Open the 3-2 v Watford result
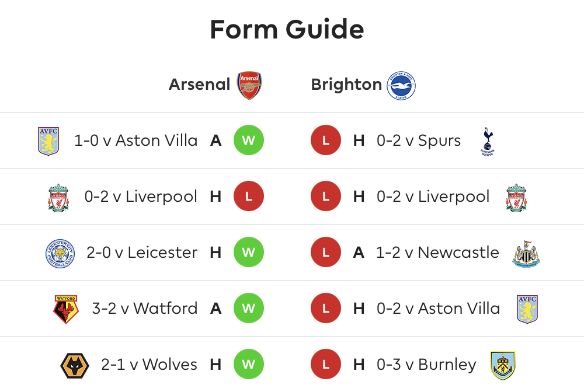The height and width of the screenshot is (392, 584). [145, 309]
